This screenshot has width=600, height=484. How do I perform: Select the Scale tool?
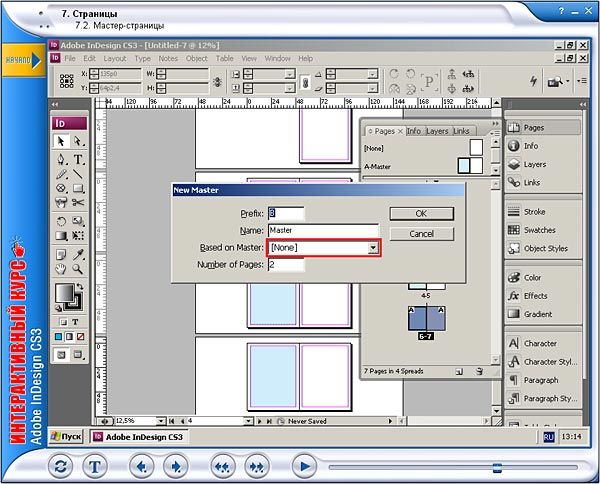tap(78, 221)
